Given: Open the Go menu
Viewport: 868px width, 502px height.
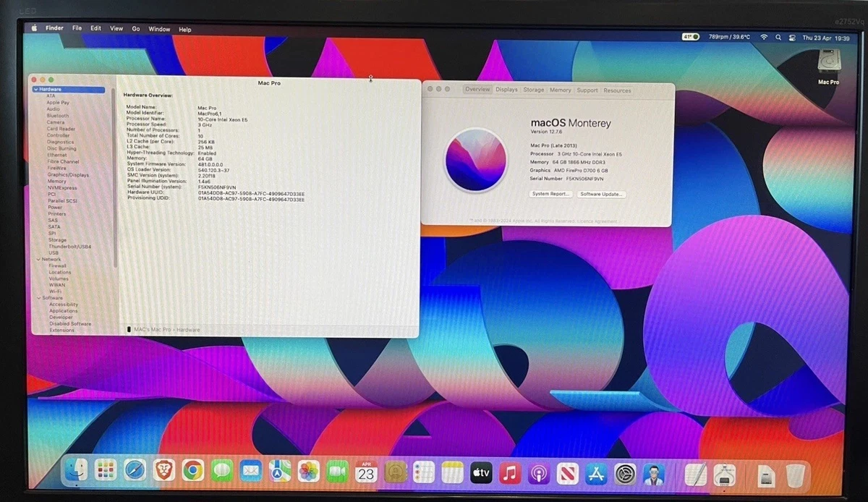Looking at the screenshot, I should (136, 29).
